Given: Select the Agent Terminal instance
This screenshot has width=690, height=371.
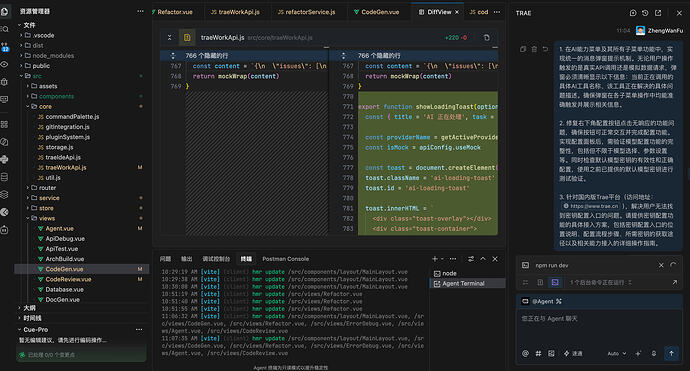Looking at the screenshot, I should [x=468, y=283].
